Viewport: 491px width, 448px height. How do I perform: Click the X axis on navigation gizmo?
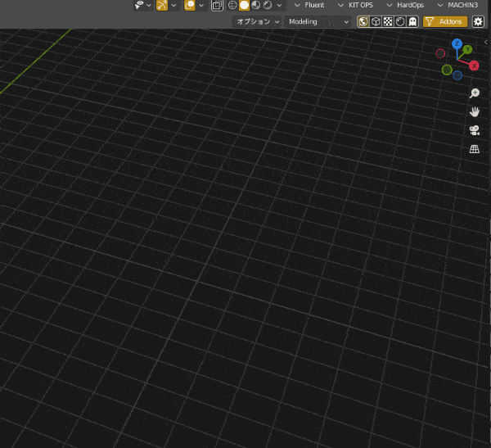click(474, 66)
